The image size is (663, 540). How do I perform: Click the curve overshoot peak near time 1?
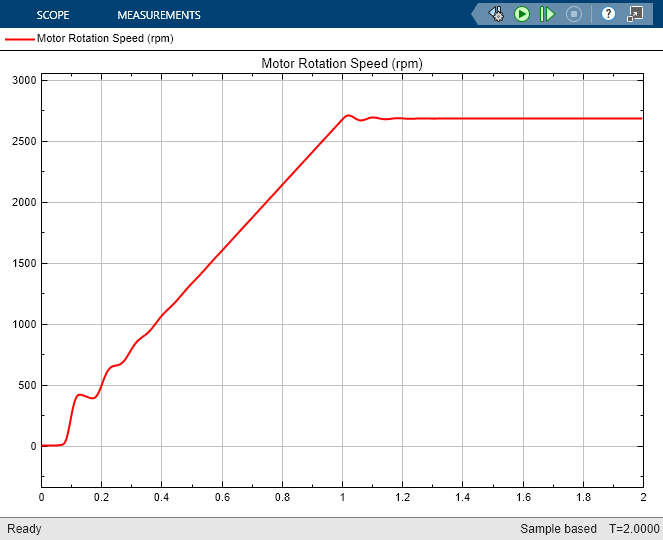(x=348, y=115)
